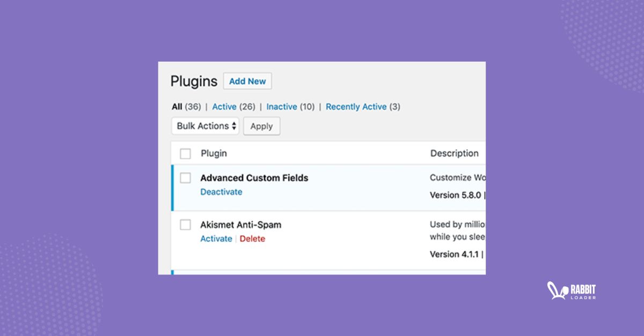
Task: Deactivate the Advanced Custom Fields plugin
Action: [x=221, y=192]
